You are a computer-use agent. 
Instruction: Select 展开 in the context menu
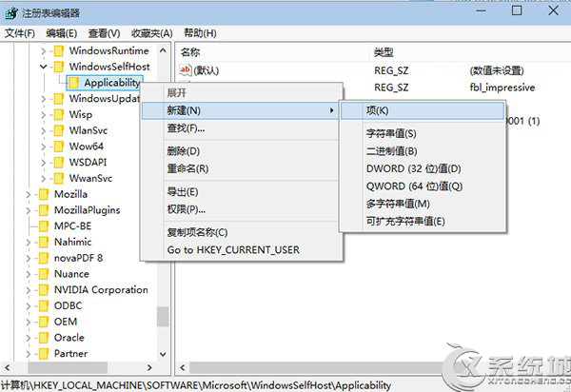242,93
